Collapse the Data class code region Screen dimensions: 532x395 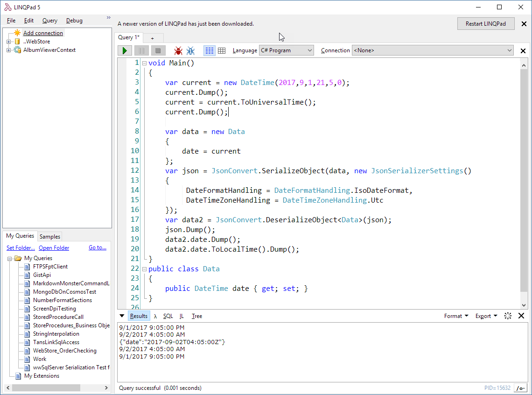pyautogui.click(x=144, y=268)
